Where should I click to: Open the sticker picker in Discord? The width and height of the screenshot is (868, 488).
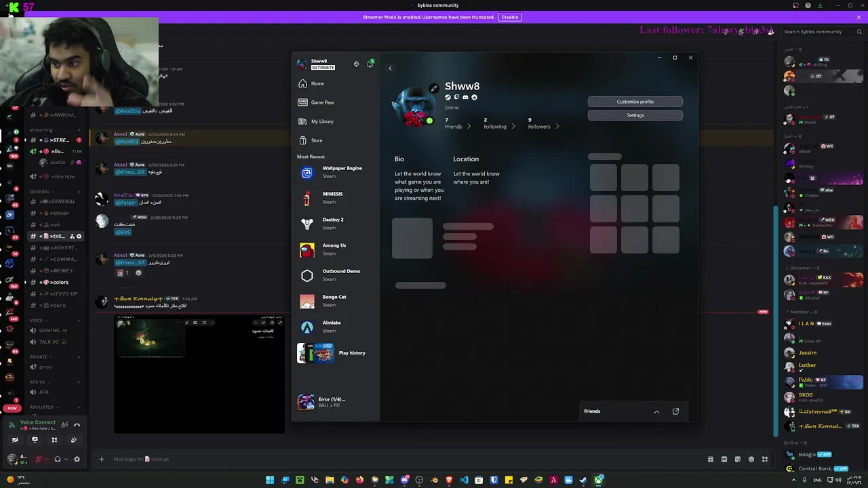pyautogui.click(x=738, y=460)
